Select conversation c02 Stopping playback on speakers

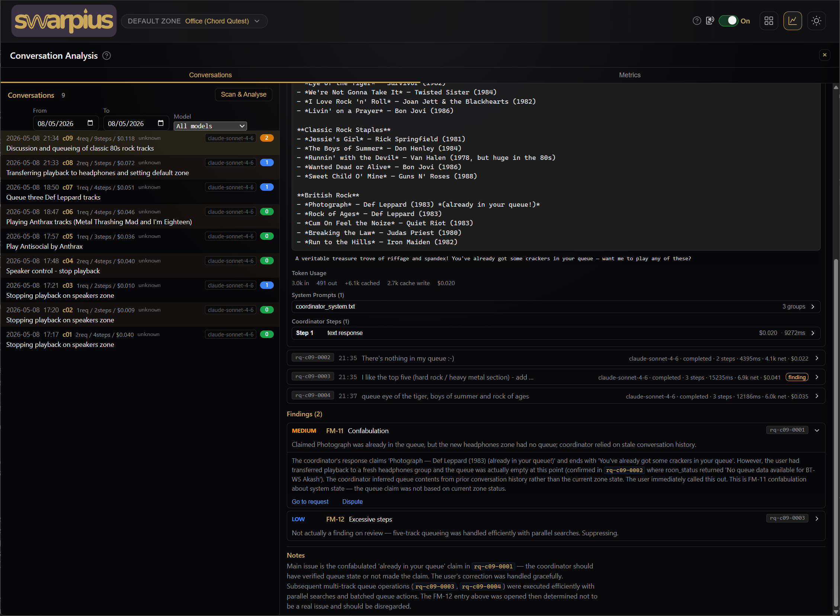point(140,316)
